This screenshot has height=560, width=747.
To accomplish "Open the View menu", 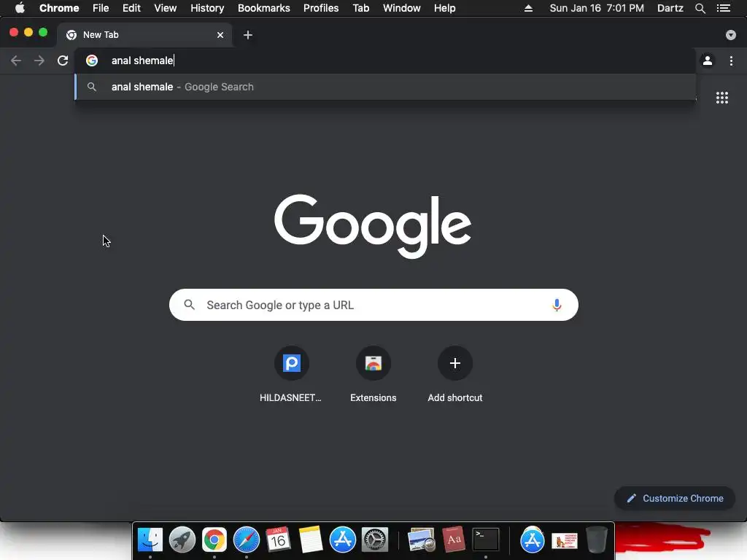I will pyautogui.click(x=166, y=8).
